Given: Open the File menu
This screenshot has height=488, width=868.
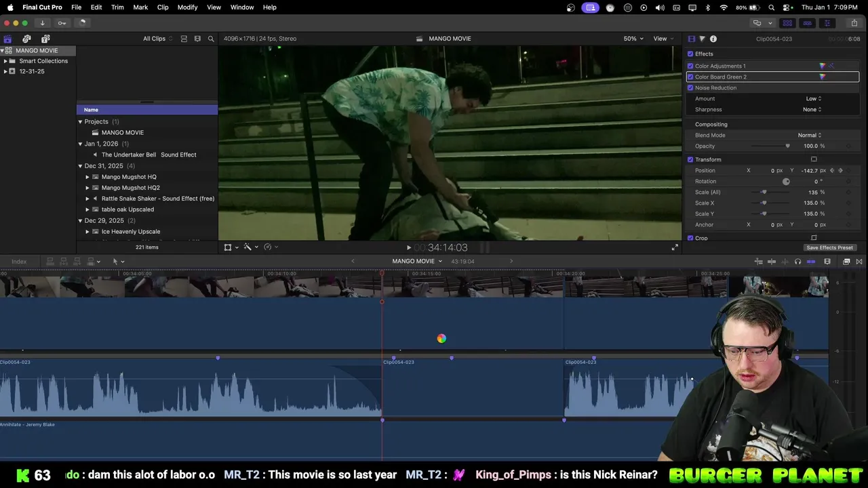Looking at the screenshot, I should pos(77,7).
